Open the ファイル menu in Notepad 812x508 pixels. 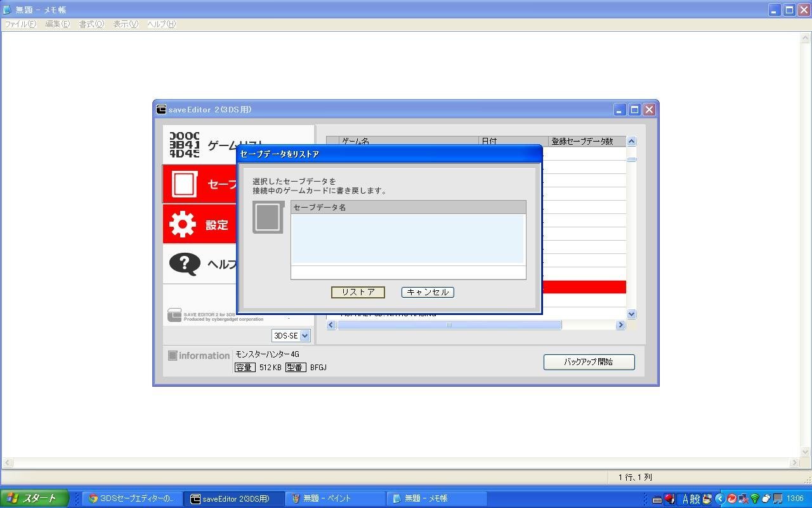[20, 24]
